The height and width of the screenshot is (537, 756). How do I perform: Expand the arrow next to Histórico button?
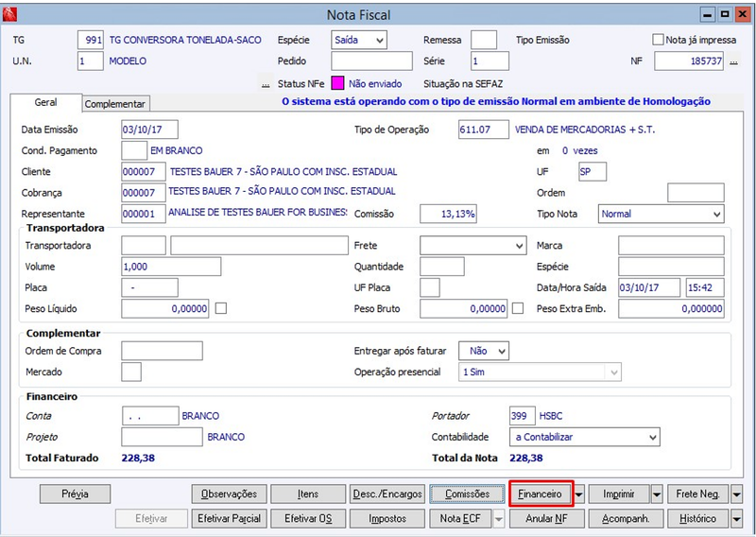point(736,519)
